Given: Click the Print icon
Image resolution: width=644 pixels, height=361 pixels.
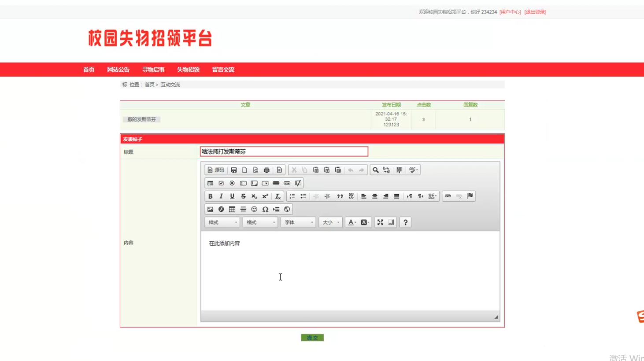Looking at the screenshot, I should (266, 170).
